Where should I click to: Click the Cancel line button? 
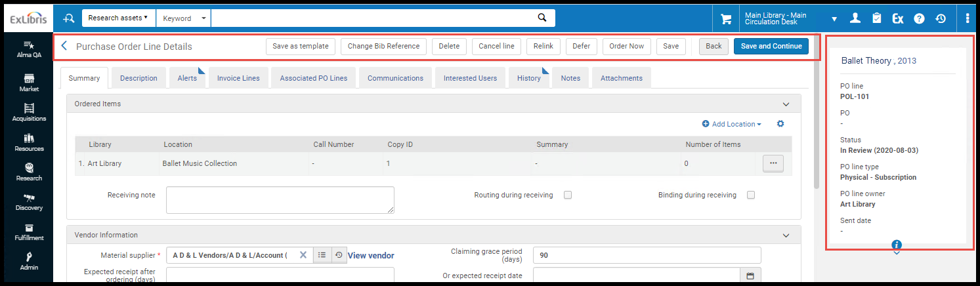(496, 46)
